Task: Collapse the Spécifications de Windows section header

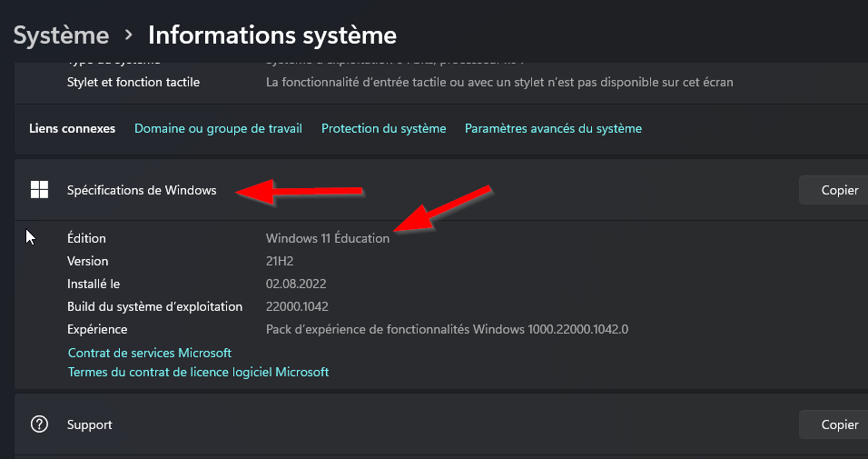Action: tap(440, 190)
